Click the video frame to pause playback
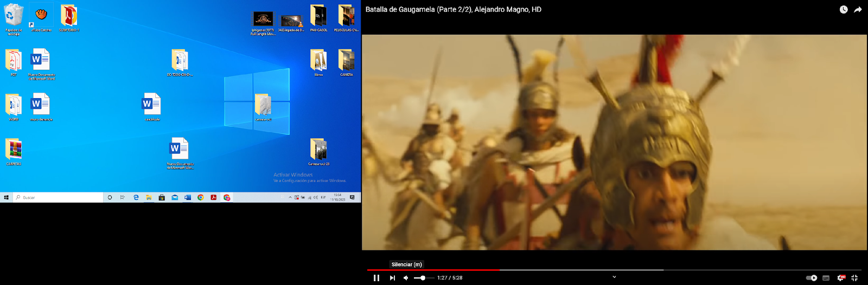868x285 pixels. point(614,142)
